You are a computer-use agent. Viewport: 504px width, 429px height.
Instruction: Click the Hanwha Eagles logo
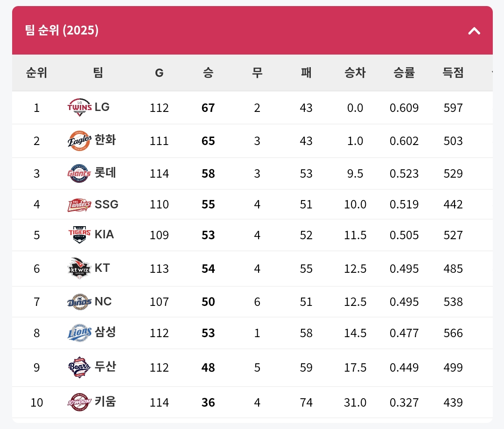(x=79, y=140)
